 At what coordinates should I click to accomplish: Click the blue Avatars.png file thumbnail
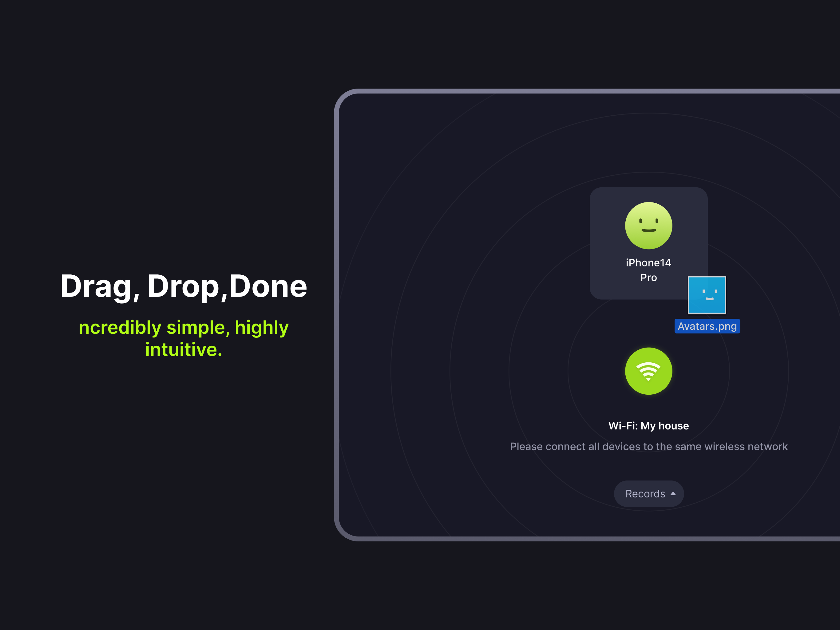707,295
